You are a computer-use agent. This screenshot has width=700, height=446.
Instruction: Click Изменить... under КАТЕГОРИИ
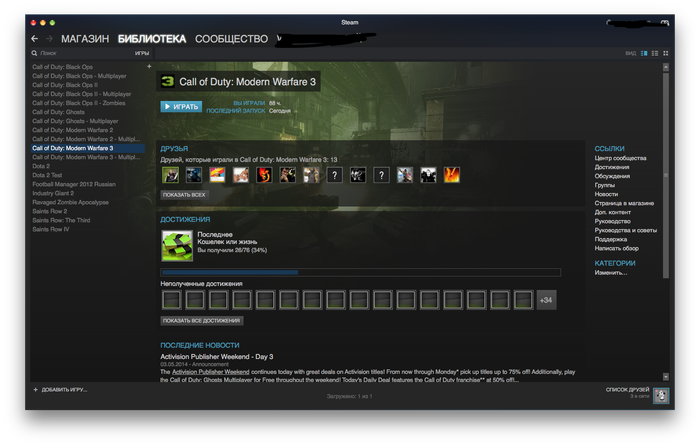click(x=611, y=272)
